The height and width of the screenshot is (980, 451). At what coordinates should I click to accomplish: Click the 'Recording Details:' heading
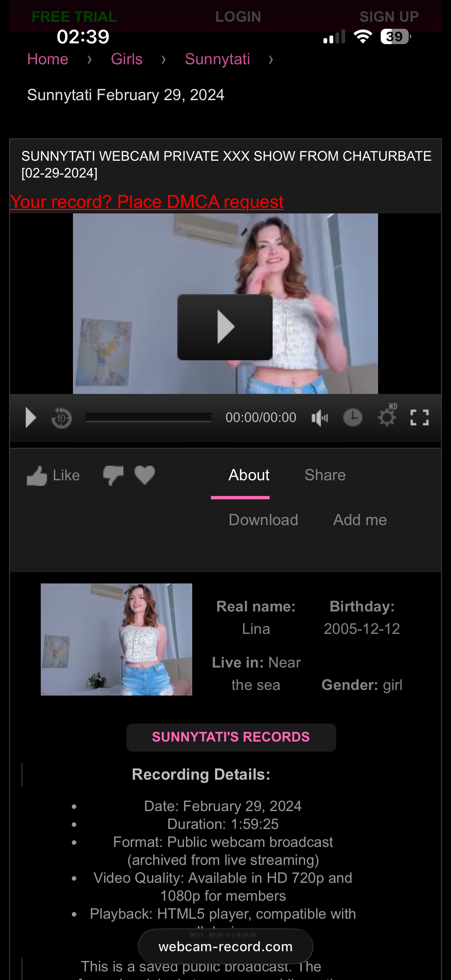pyautogui.click(x=201, y=774)
